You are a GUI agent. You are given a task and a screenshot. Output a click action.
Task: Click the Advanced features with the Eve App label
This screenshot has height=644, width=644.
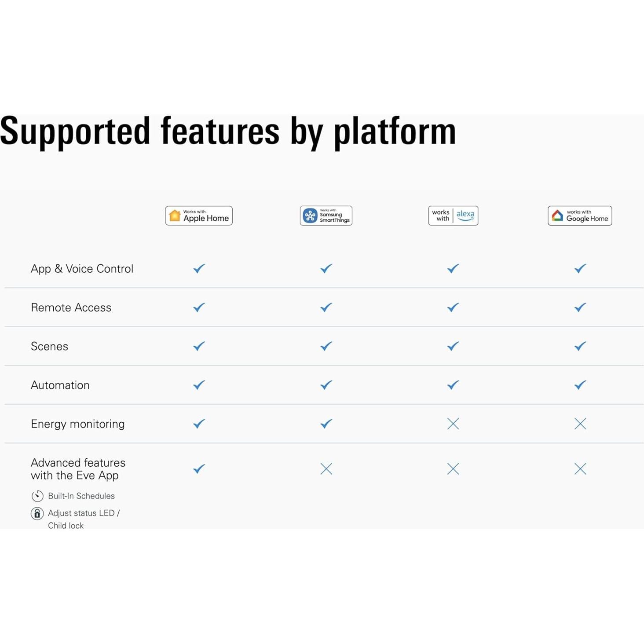78,469
